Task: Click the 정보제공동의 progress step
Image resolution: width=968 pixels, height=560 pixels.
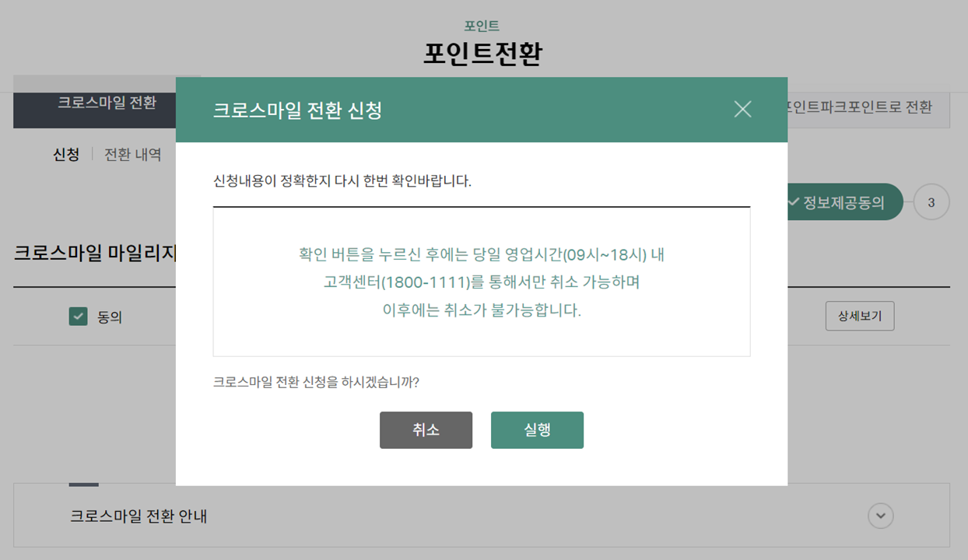Action: coord(844,201)
